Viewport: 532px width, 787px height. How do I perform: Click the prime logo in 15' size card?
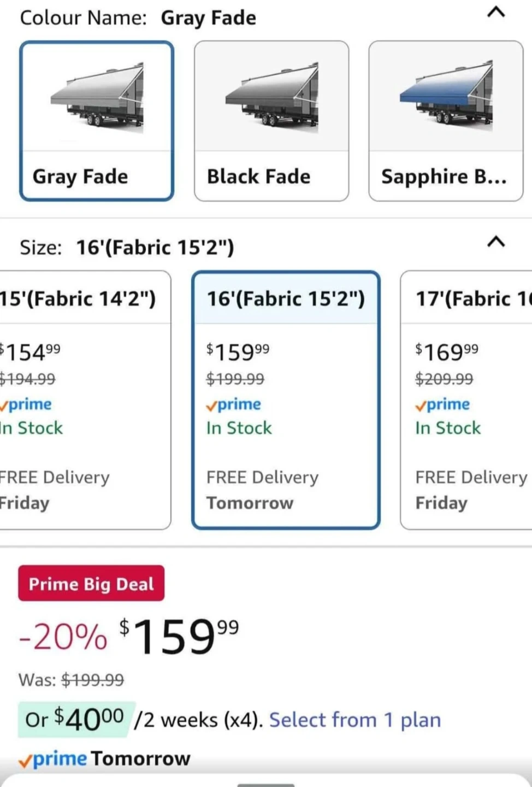point(26,404)
